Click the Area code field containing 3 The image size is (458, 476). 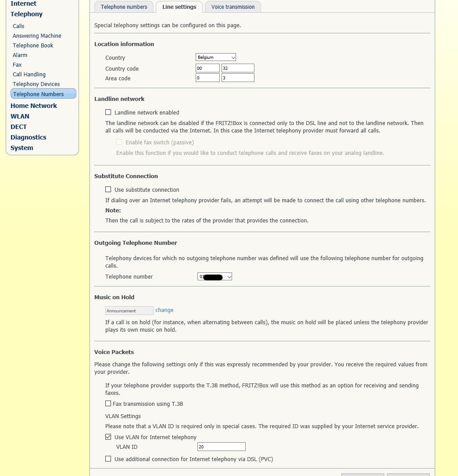[238, 78]
